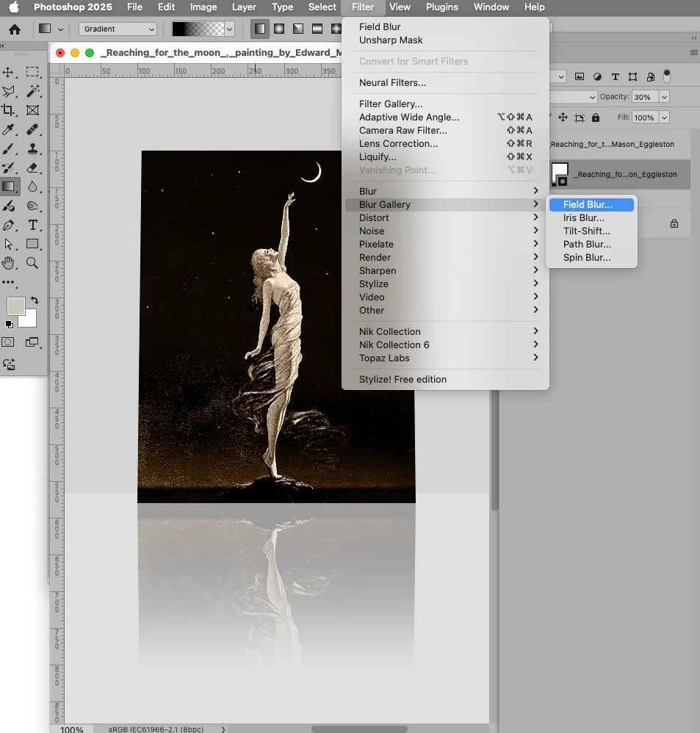
Task: Select the Polygonal Lasso tool
Action: pos(8,91)
